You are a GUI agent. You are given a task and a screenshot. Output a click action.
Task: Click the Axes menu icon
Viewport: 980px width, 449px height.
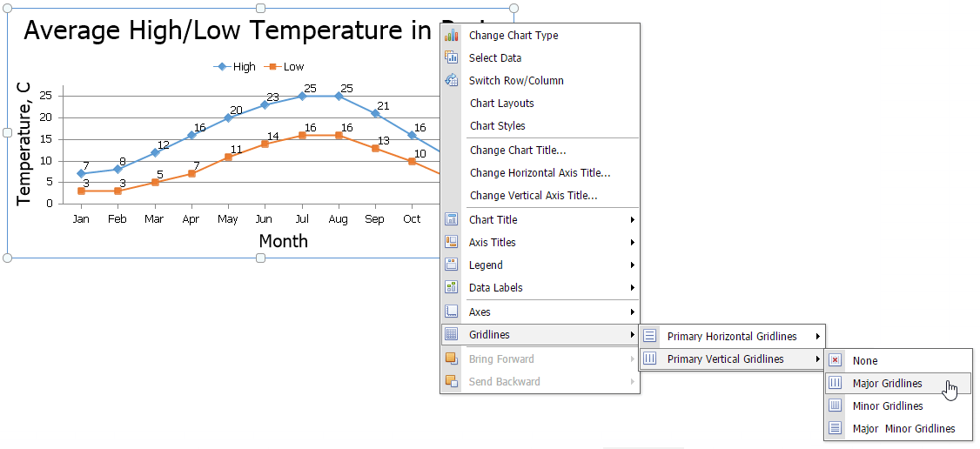point(451,312)
